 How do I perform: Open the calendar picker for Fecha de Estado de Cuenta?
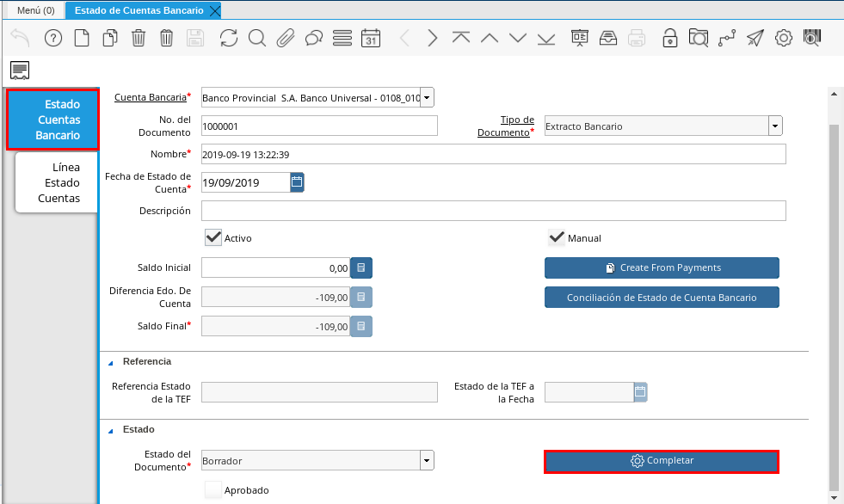coord(297,182)
